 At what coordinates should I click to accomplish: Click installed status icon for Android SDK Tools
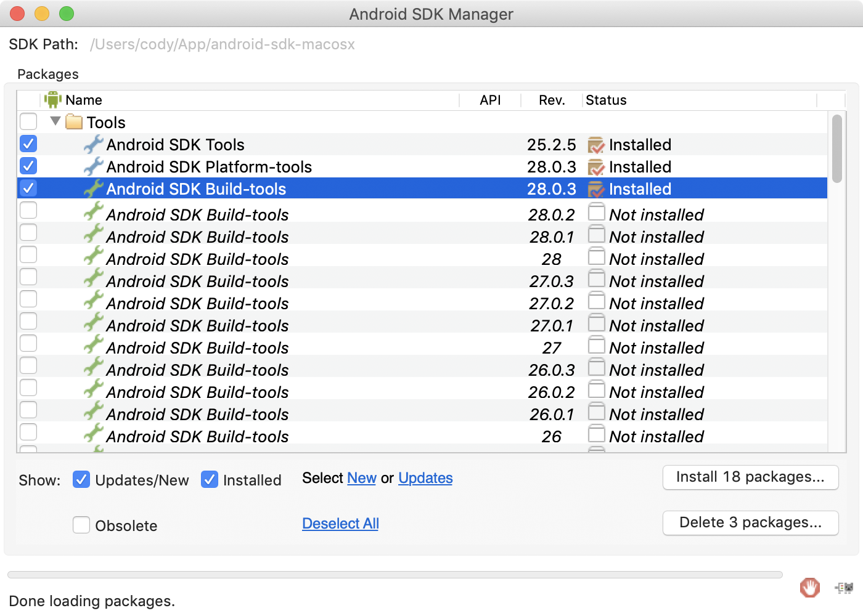pos(596,145)
